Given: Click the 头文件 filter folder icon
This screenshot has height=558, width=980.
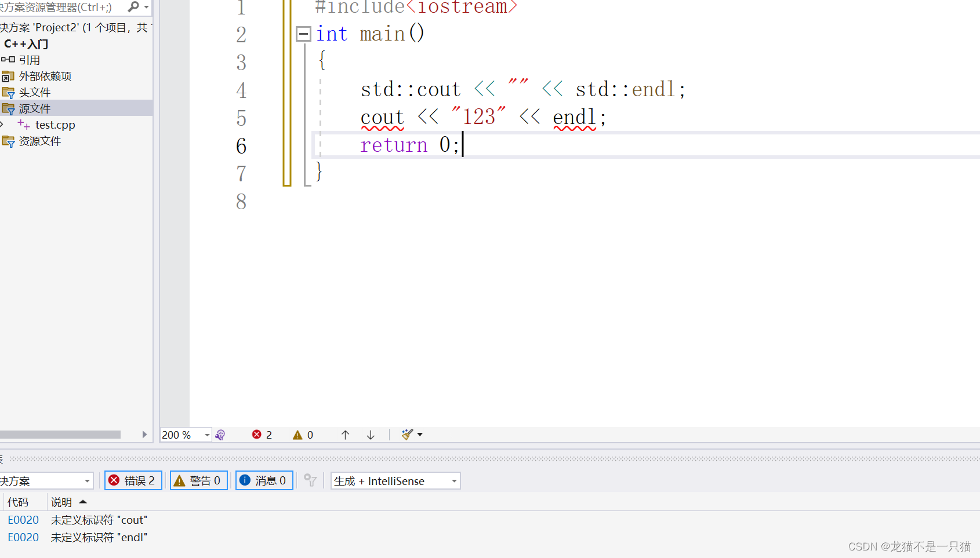Looking at the screenshot, I should [x=8, y=93].
